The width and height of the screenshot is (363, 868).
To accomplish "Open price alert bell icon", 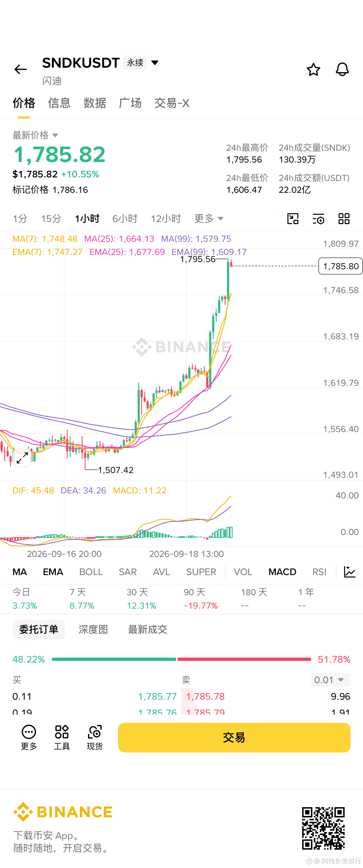I will pyautogui.click(x=342, y=69).
